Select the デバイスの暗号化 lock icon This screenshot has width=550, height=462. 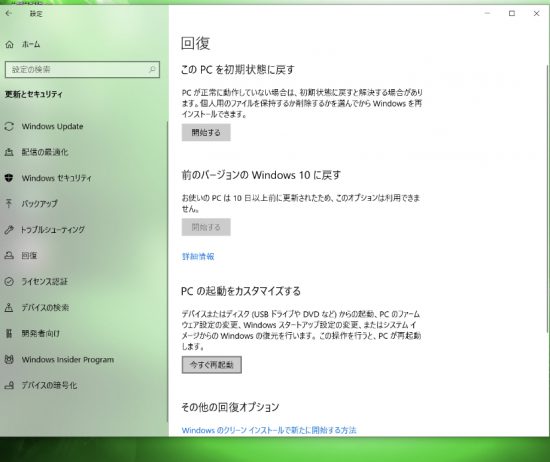9,385
